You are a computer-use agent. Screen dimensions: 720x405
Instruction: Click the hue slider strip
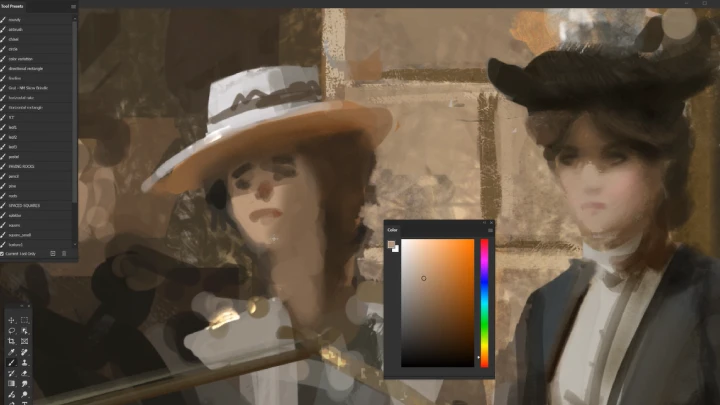(x=484, y=303)
